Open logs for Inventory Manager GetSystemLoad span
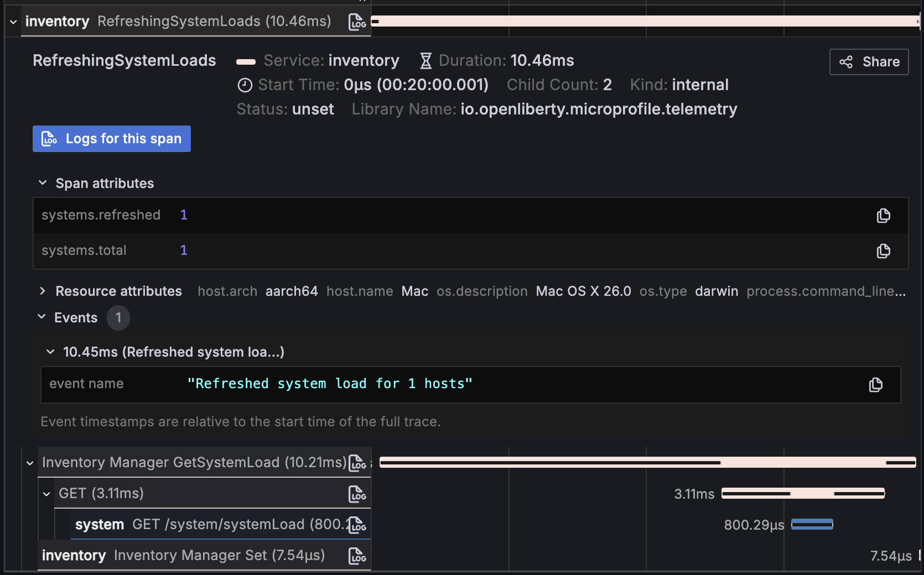 [x=357, y=463]
